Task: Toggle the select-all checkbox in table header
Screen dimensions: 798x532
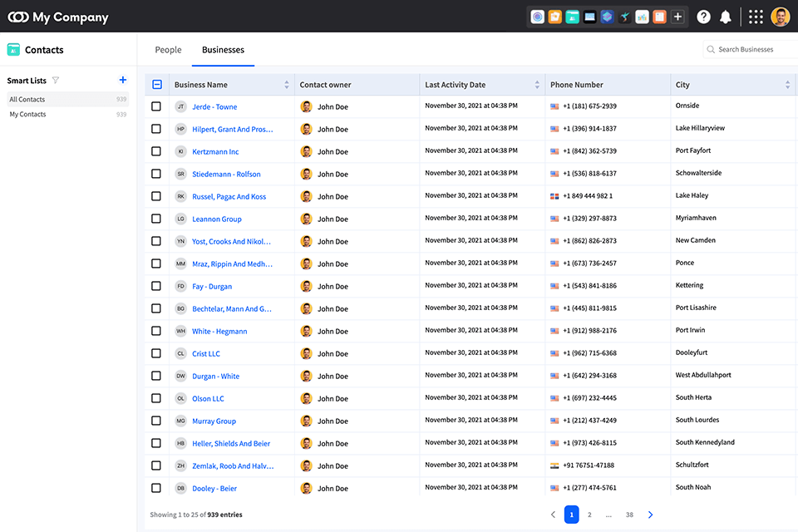Action: (x=157, y=85)
